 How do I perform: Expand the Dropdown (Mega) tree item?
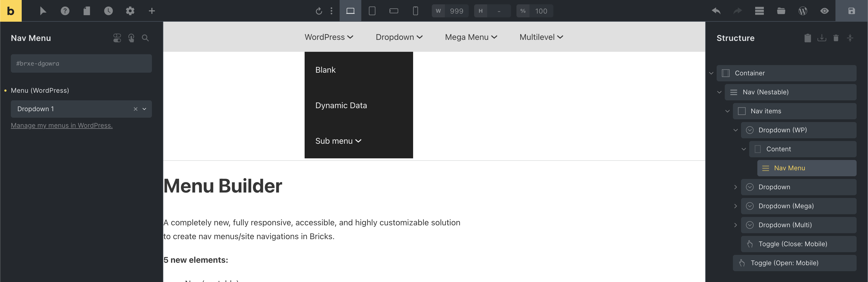pyautogui.click(x=735, y=206)
